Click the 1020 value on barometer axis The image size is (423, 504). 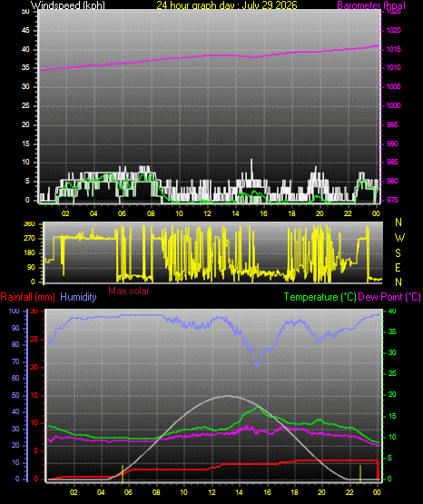coord(393,30)
